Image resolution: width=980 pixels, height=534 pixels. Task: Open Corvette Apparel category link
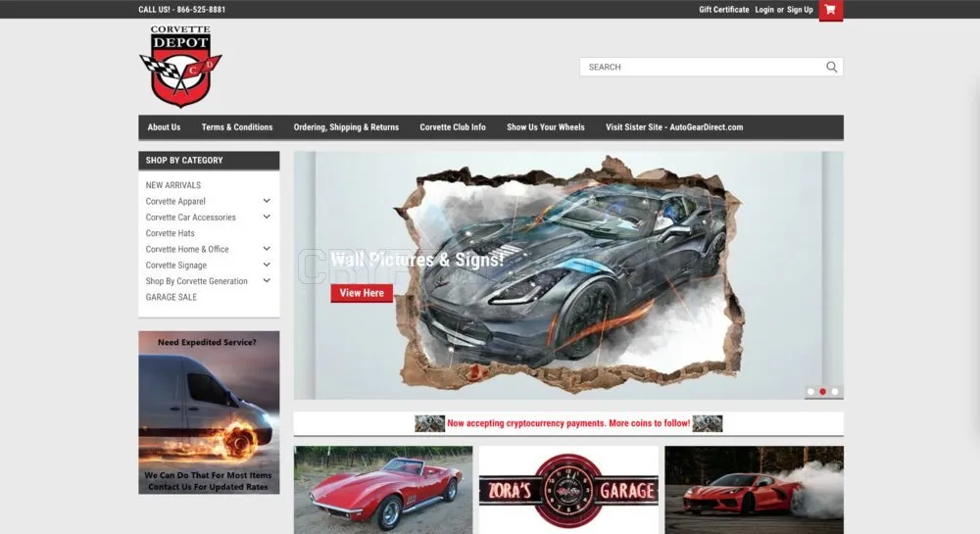pos(175,201)
